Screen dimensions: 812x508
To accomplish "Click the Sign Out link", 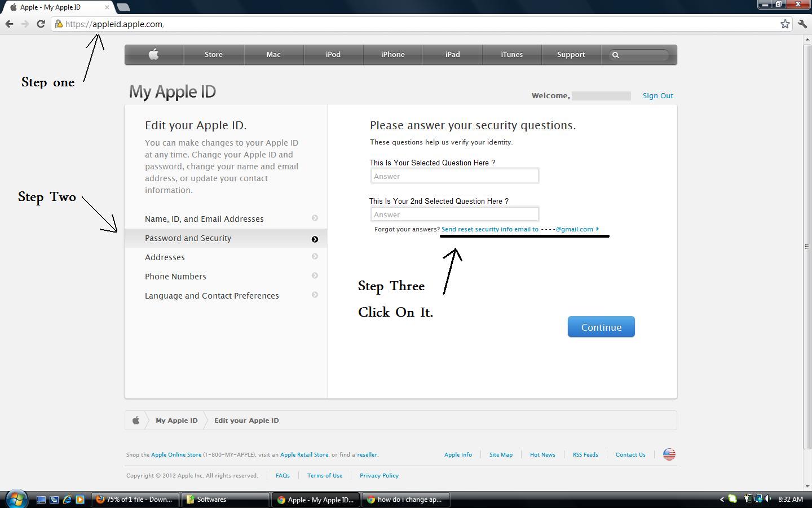I will (658, 96).
